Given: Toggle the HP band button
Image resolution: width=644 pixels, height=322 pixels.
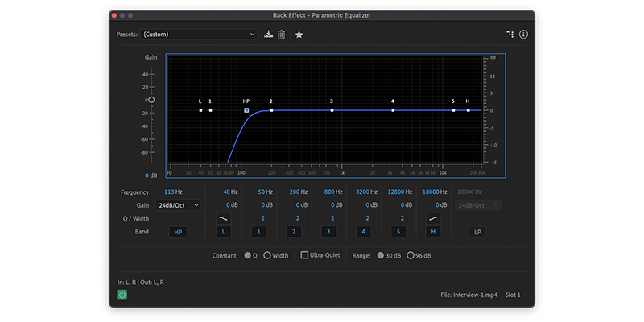Looking at the screenshot, I should coord(178,232).
